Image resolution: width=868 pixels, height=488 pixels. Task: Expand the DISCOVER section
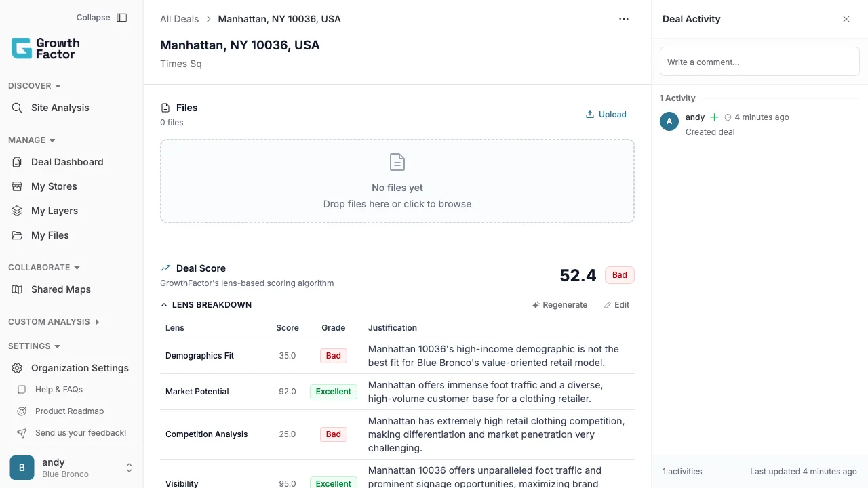33,86
